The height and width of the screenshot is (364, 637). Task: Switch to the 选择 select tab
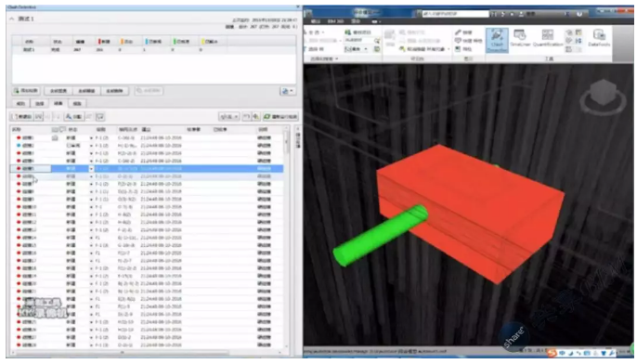[x=39, y=104]
